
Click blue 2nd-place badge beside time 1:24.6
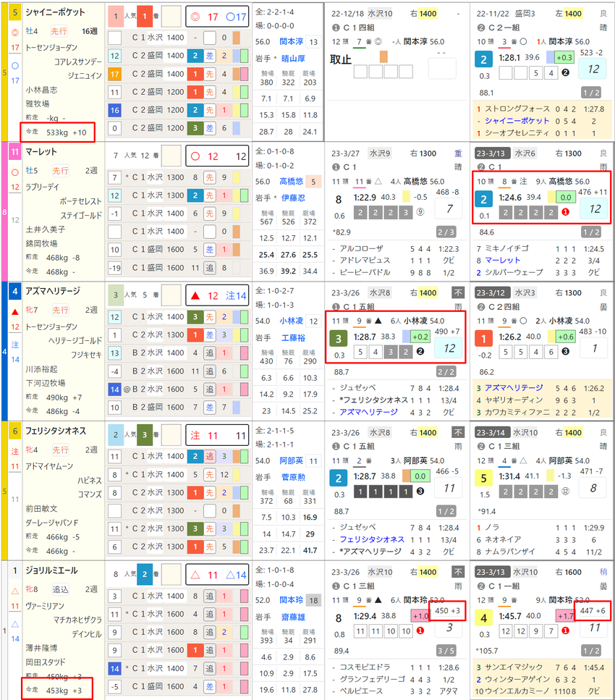point(484,199)
